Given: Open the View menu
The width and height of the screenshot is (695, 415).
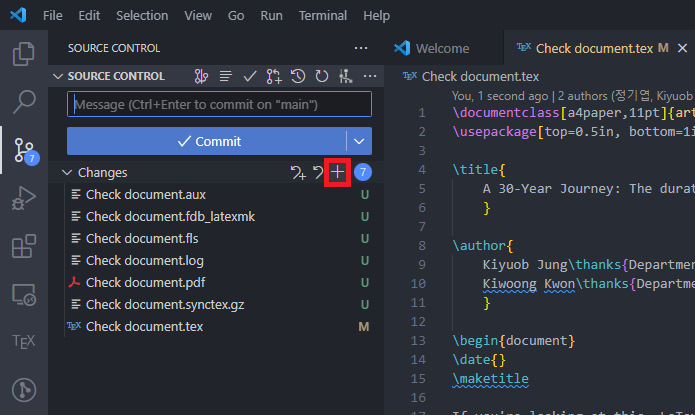Looking at the screenshot, I should click(x=198, y=16).
